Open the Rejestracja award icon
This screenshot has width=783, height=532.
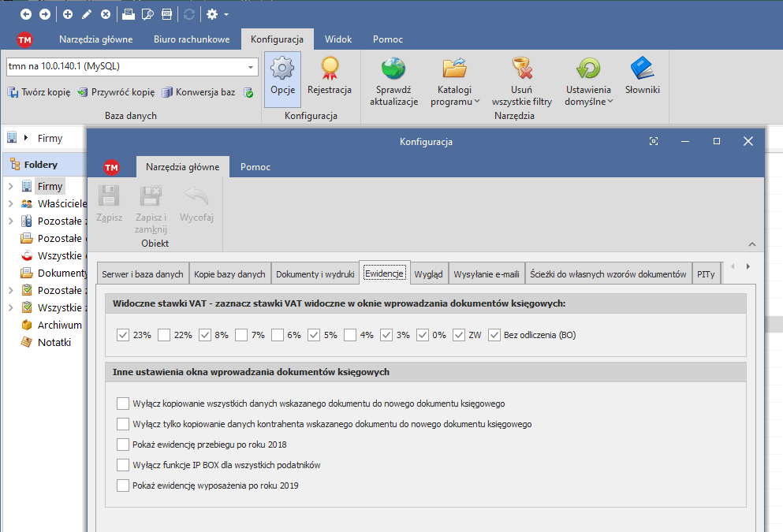(329, 69)
